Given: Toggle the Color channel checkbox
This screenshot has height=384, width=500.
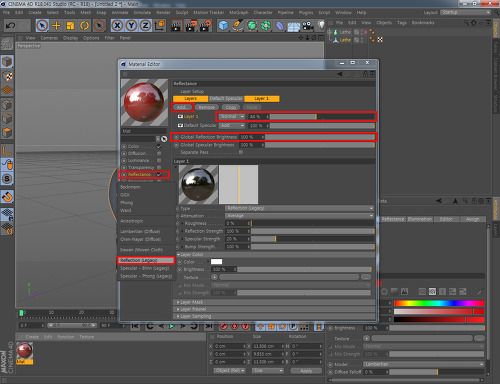Looking at the screenshot, I should coord(159,146).
